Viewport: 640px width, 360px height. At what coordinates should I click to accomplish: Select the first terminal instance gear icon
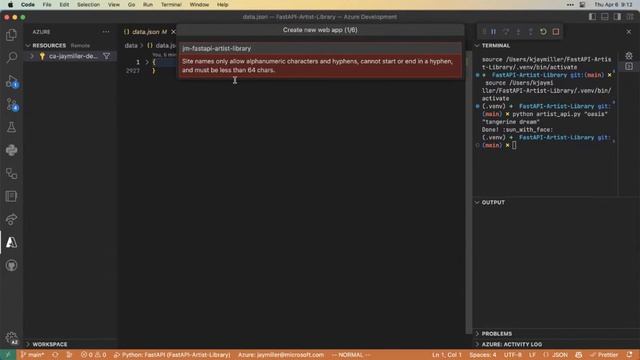click(629, 56)
